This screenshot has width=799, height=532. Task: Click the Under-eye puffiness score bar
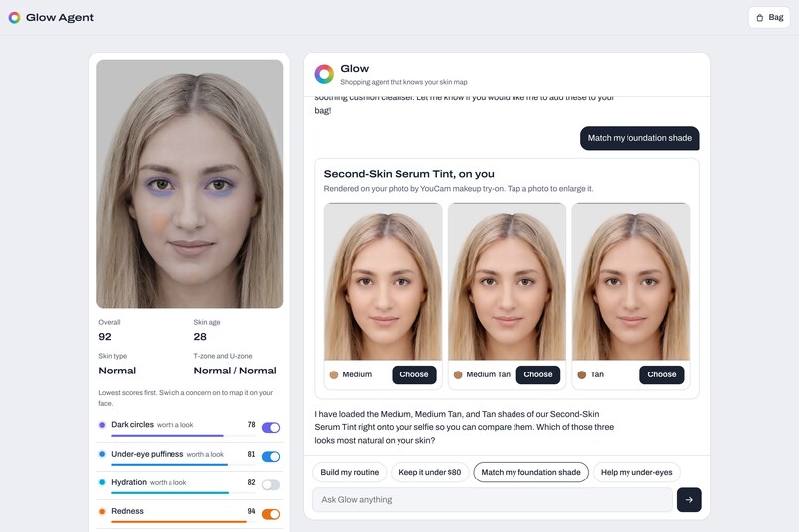(183, 465)
